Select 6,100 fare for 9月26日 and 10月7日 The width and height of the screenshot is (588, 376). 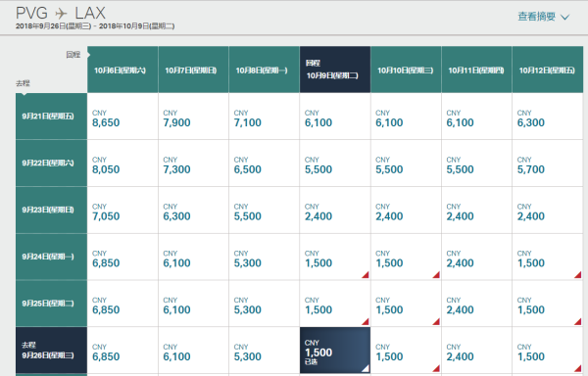193,351
